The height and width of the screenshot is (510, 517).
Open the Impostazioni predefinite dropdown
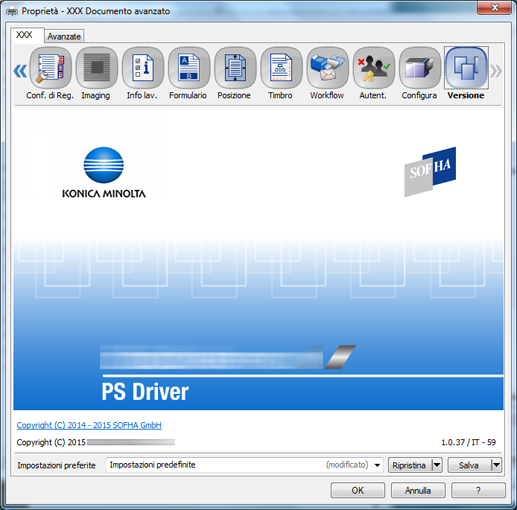coord(245,465)
